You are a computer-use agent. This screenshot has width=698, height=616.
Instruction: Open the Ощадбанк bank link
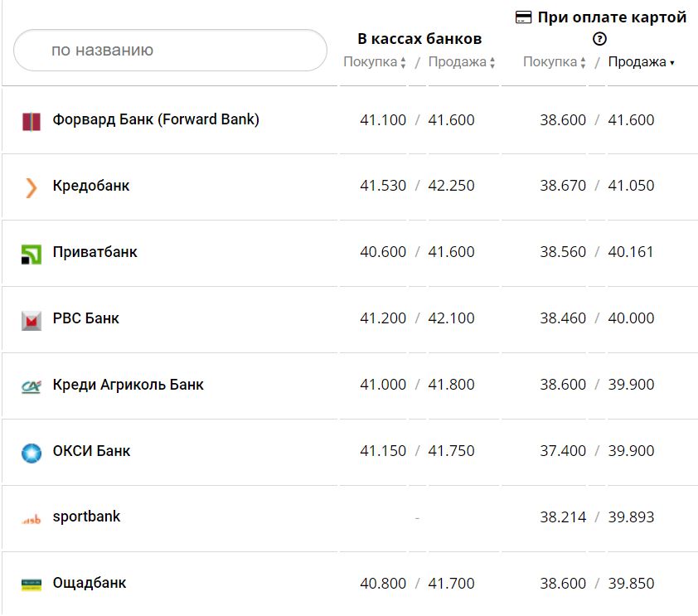coord(90,583)
